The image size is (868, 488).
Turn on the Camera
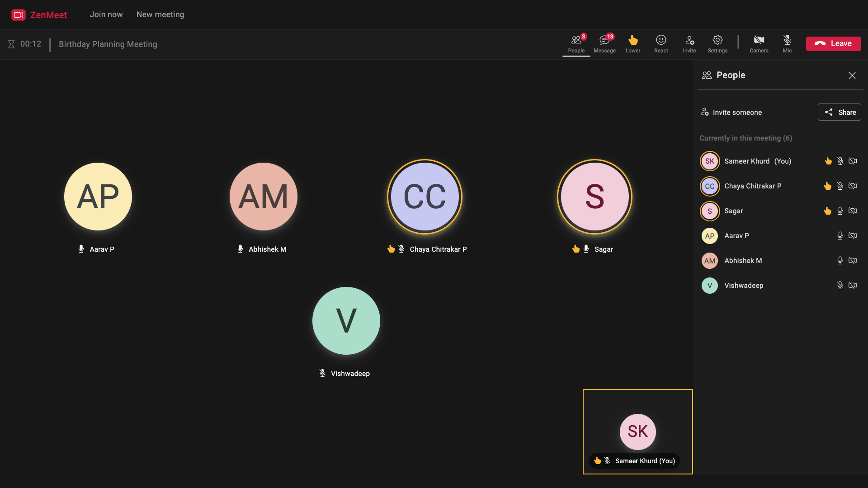point(759,44)
